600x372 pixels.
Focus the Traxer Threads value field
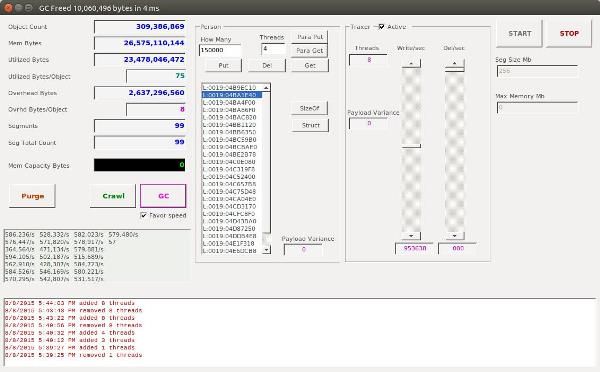pos(368,60)
